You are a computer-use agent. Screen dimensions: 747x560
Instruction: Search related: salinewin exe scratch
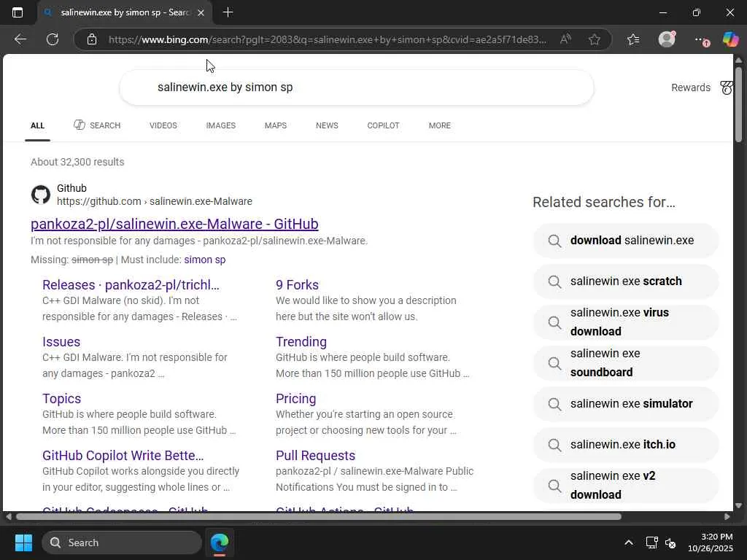[625, 281]
